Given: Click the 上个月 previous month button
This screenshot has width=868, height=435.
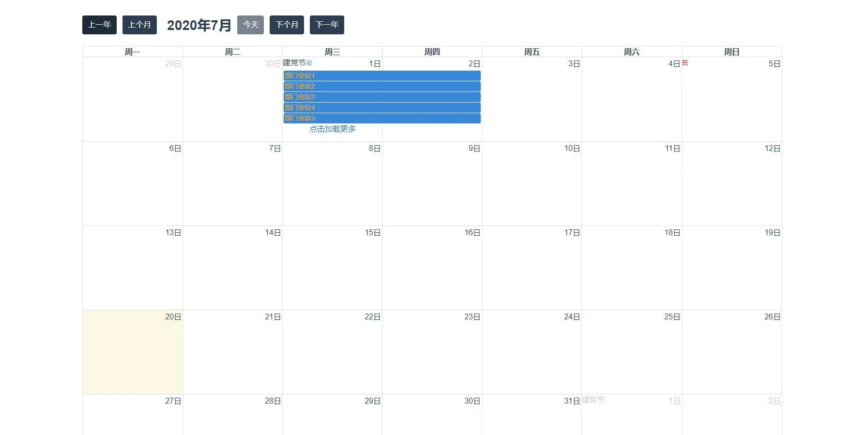Looking at the screenshot, I should point(139,25).
